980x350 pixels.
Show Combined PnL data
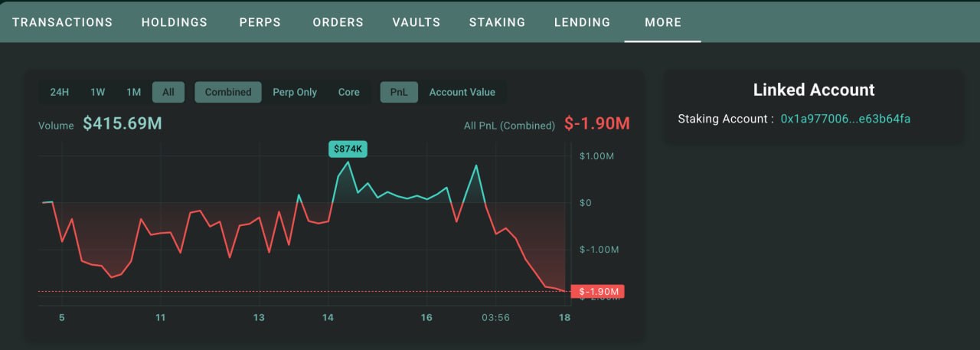pyautogui.click(x=228, y=92)
